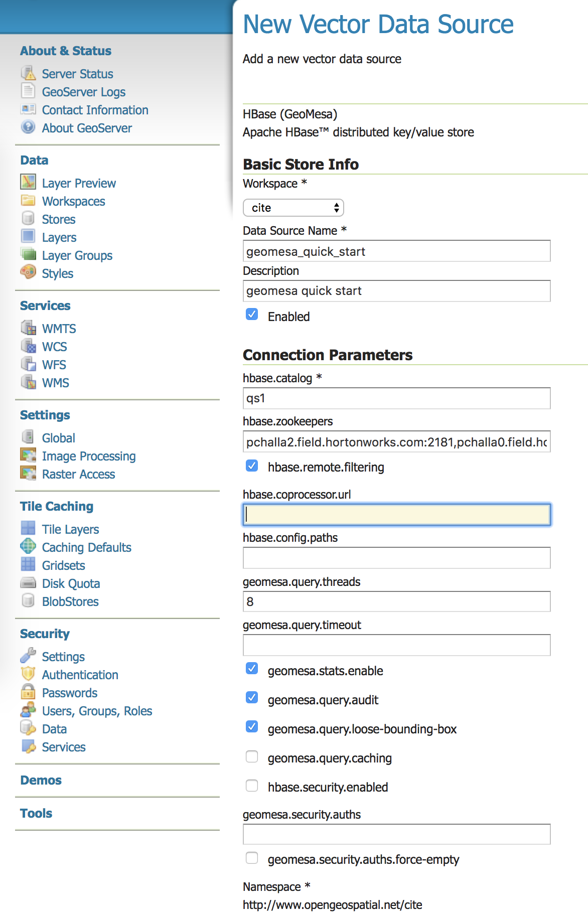Open the GeoServer Logs link
This screenshot has width=588, height=920.
(x=83, y=92)
